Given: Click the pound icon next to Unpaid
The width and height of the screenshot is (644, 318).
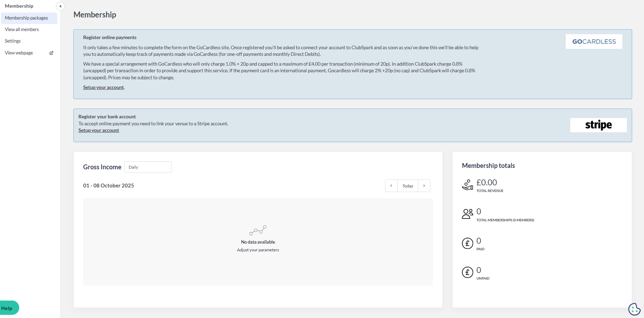Looking at the screenshot, I should [x=467, y=272].
